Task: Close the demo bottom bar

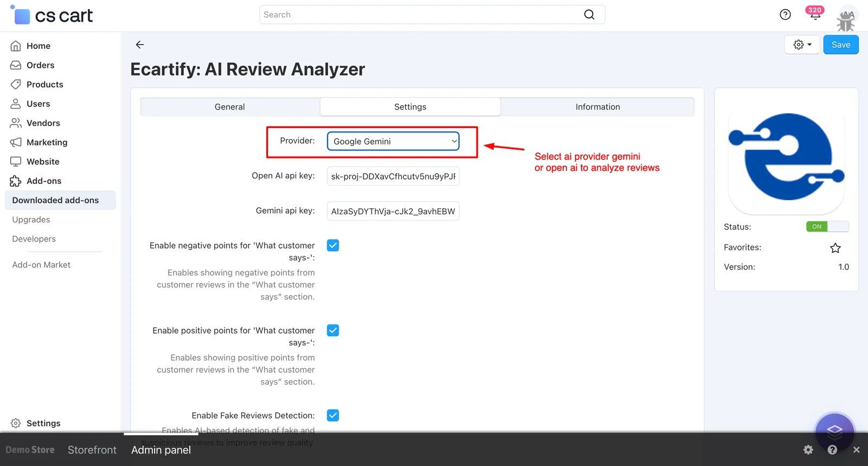Action: (x=856, y=450)
